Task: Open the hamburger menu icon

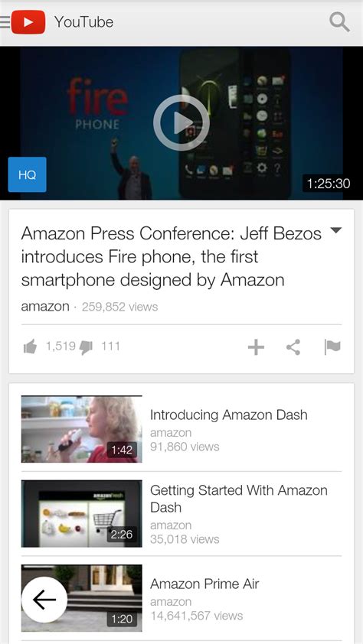Action: point(5,21)
